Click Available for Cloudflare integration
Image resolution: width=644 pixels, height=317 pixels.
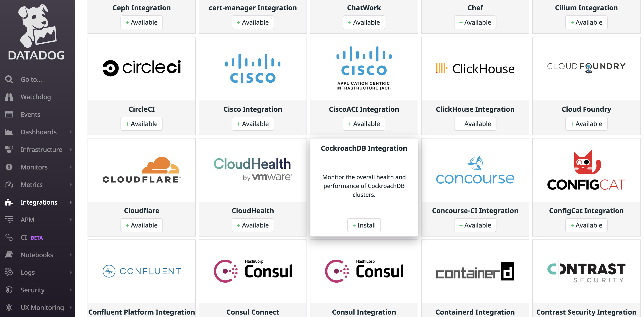point(142,225)
